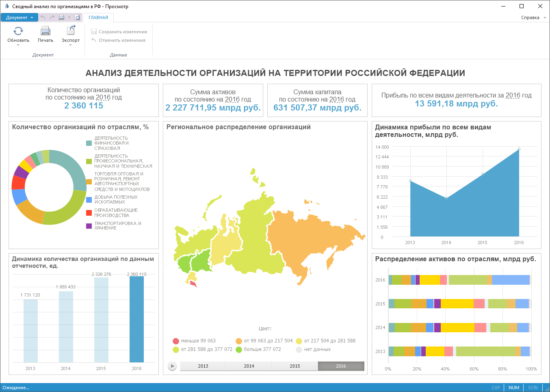Toggle the 'больше 377 072' map legend item
This screenshot has width=550, height=392.
239,349
